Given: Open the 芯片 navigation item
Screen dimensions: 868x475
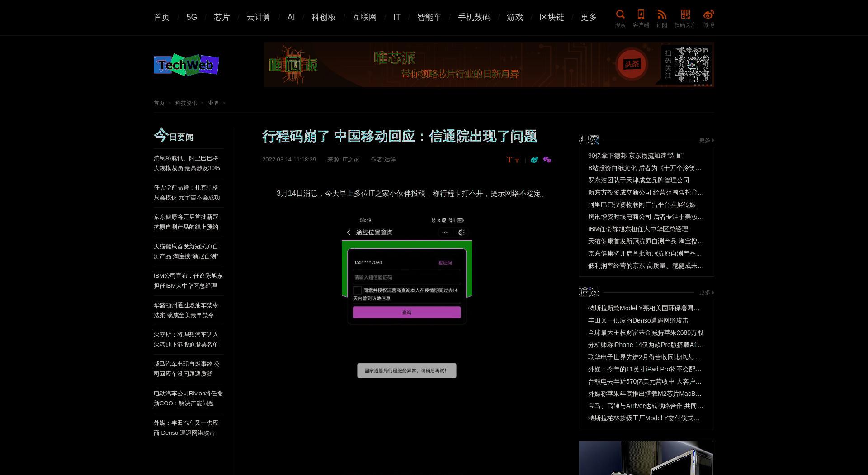Looking at the screenshot, I should (222, 17).
